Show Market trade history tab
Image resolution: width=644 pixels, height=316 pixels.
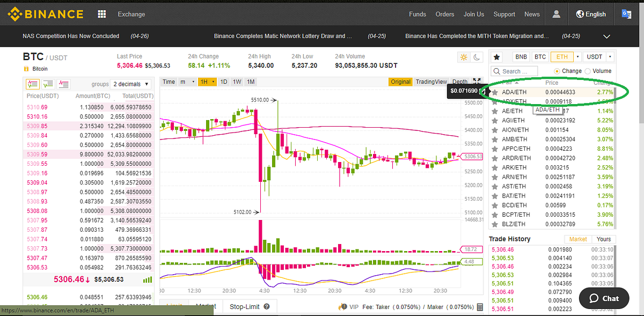pos(578,239)
